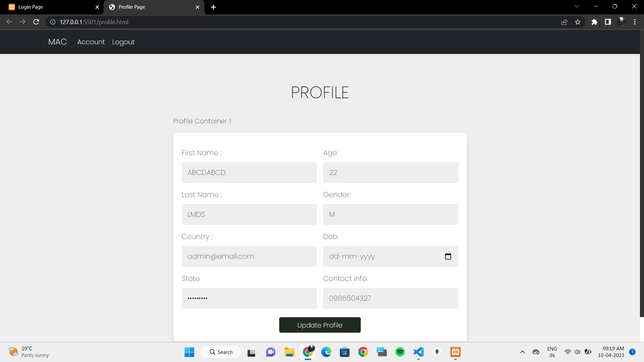Bookmark this page using the star icon

(x=578, y=22)
